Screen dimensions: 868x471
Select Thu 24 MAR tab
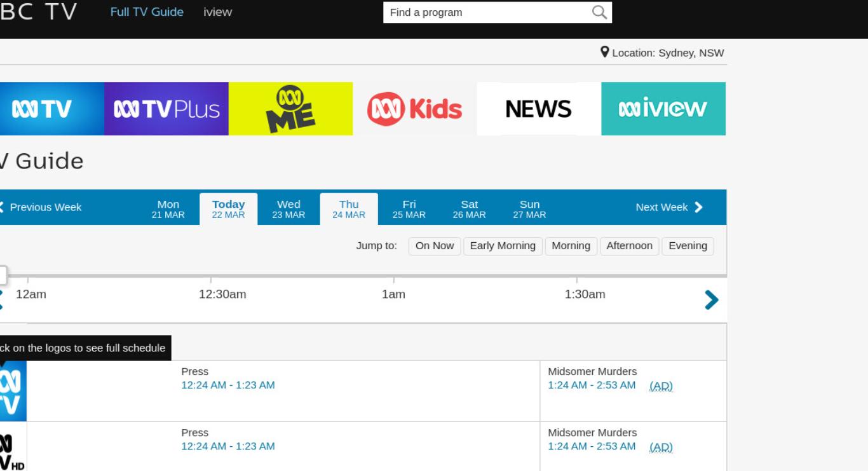(x=349, y=209)
